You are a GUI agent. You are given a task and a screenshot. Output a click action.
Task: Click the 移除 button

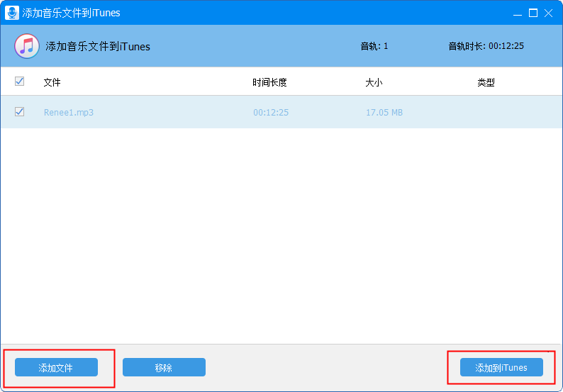pos(164,367)
